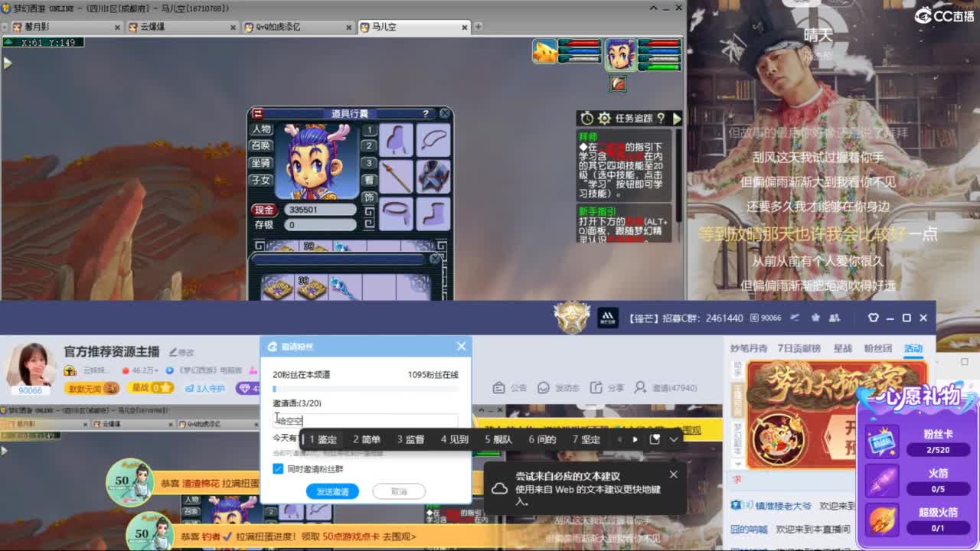Click the 发送邀请 button
The height and width of the screenshot is (551, 980).
click(332, 491)
